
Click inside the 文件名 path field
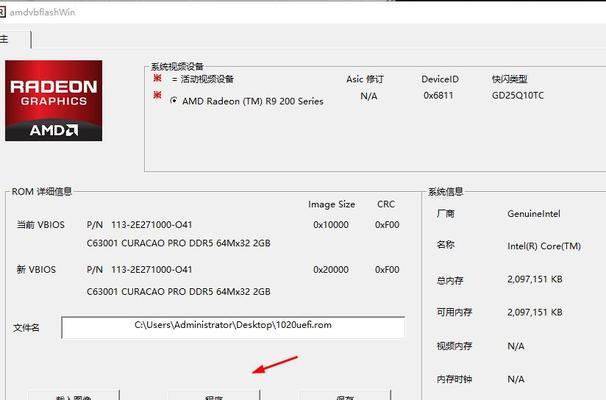233,327
